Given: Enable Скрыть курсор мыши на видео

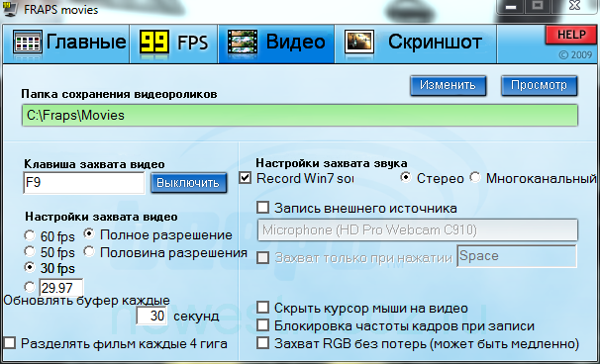Looking at the screenshot, I should click(x=262, y=308).
